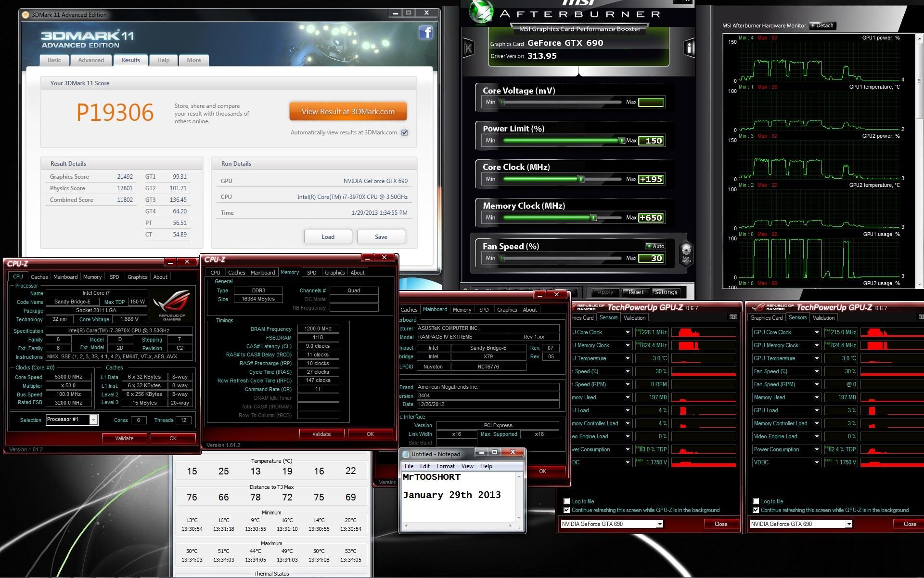This screenshot has width=924, height=578.
Task: Click the Fan Speed 30 value field
Action: click(651, 258)
